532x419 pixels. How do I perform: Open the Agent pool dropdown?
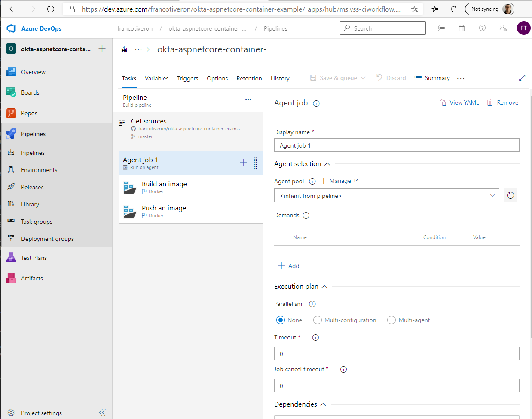pos(386,196)
